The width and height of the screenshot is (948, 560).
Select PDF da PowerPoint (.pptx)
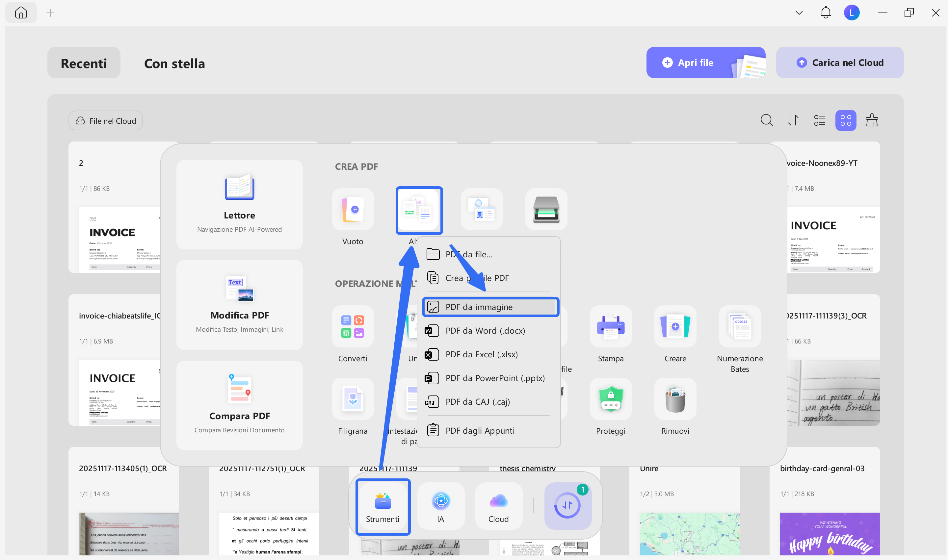point(489,378)
